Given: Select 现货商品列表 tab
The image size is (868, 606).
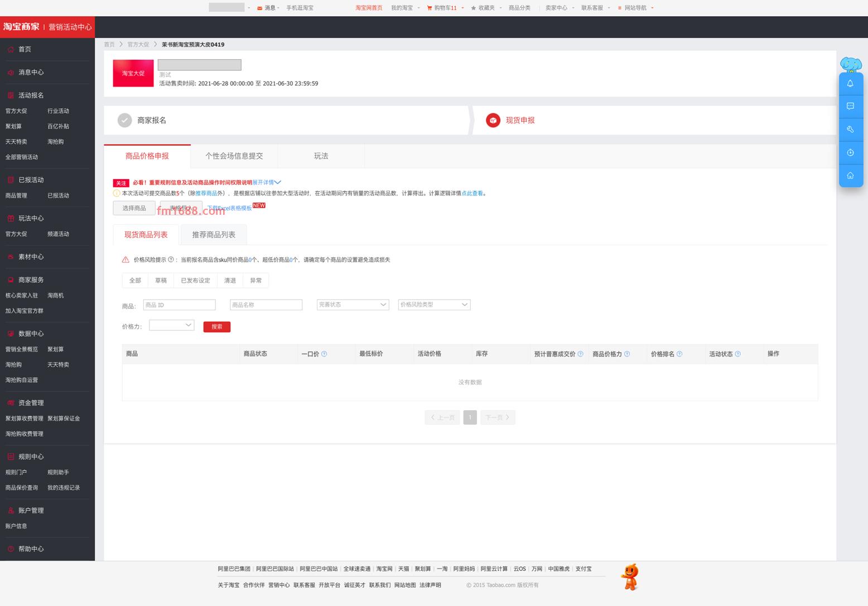Looking at the screenshot, I should point(146,235).
